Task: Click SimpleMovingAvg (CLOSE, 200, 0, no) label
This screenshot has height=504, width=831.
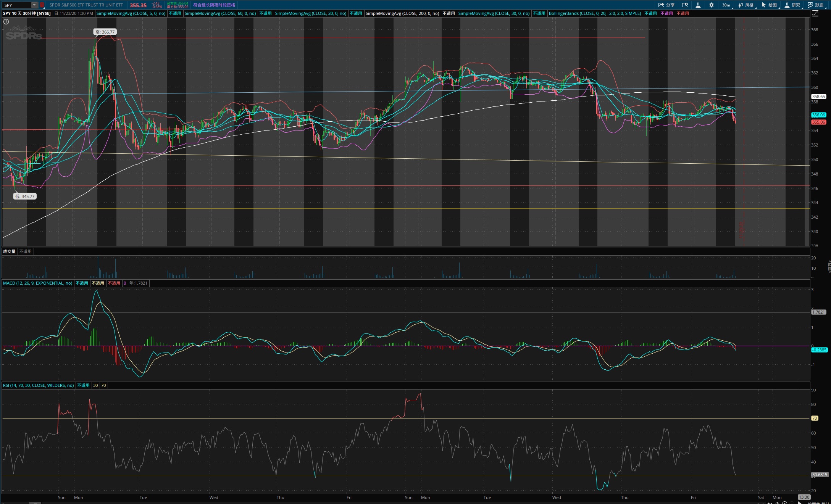Action: tap(402, 13)
